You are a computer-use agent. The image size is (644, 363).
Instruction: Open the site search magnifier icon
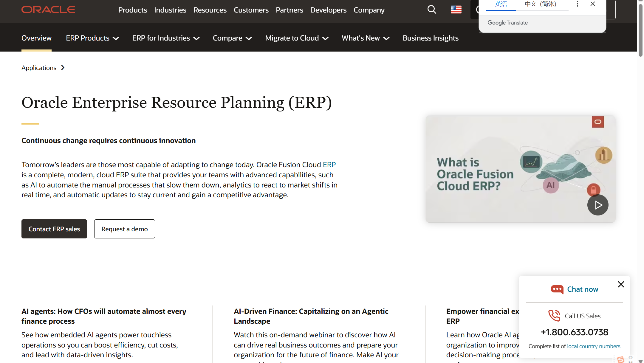(x=431, y=10)
